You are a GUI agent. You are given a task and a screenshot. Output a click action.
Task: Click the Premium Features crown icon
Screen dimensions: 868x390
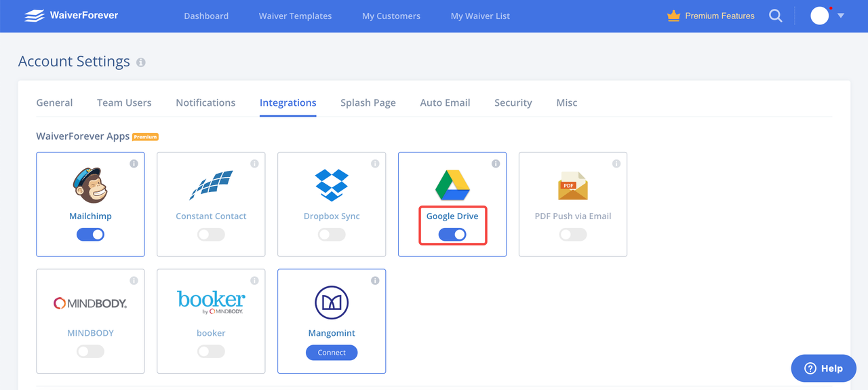click(x=673, y=16)
